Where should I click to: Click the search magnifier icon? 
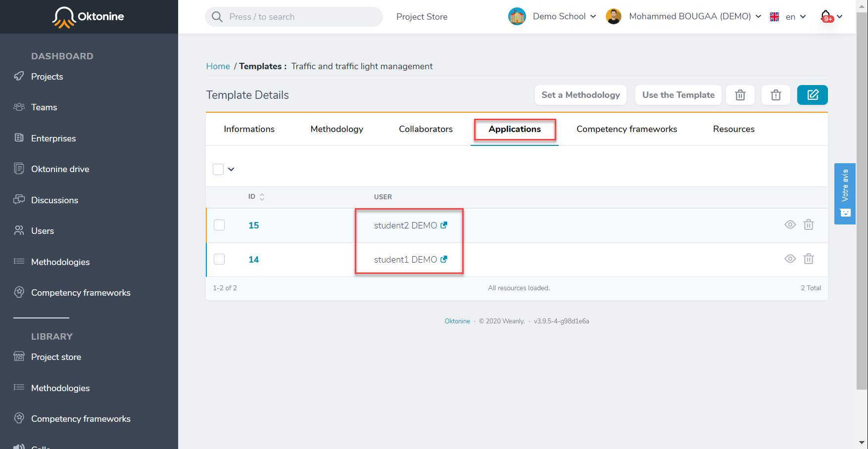pos(217,17)
